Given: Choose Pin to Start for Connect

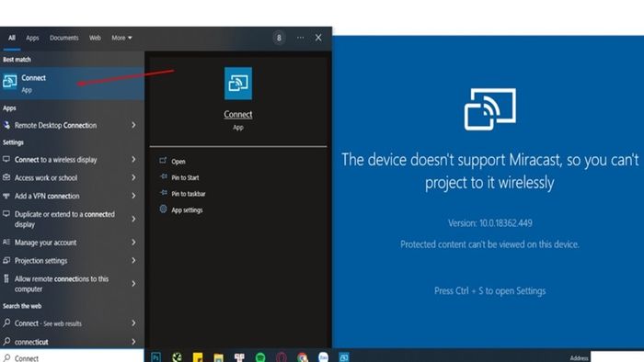Looking at the screenshot, I should pyautogui.click(x=185, y=177).
